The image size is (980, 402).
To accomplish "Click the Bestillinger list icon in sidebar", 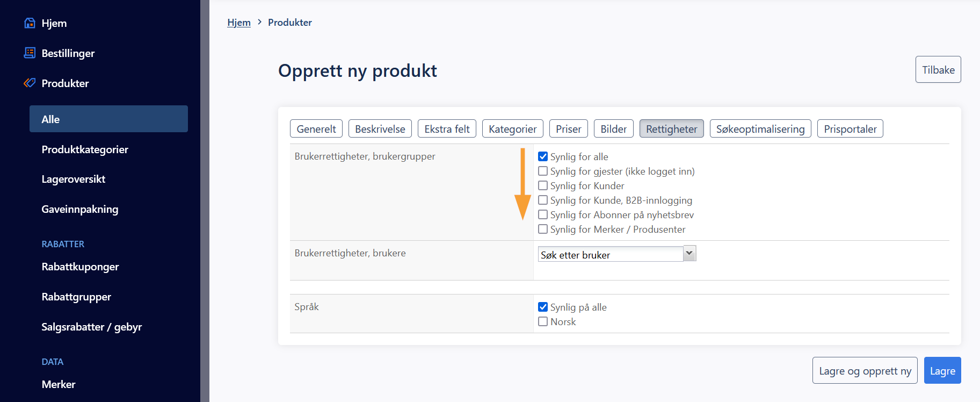I will pyautogui.click(x=30, y=53).
